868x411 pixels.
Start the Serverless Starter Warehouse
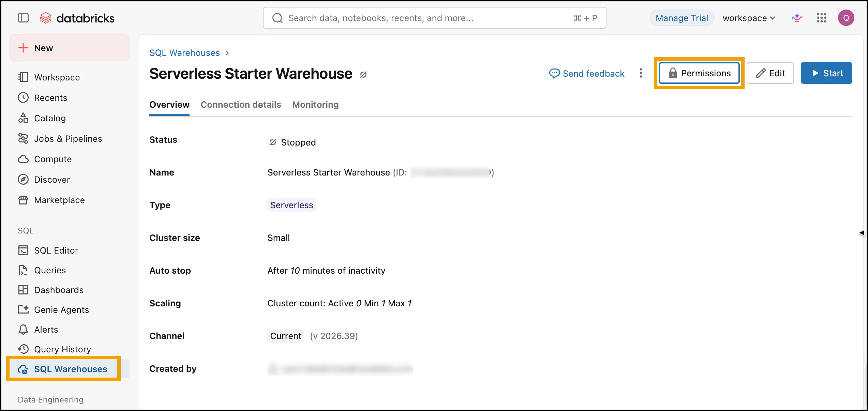(826, 73)
